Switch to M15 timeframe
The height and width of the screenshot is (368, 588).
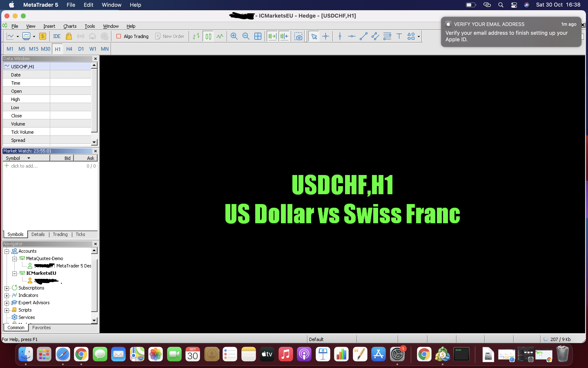tap(33, 49)
